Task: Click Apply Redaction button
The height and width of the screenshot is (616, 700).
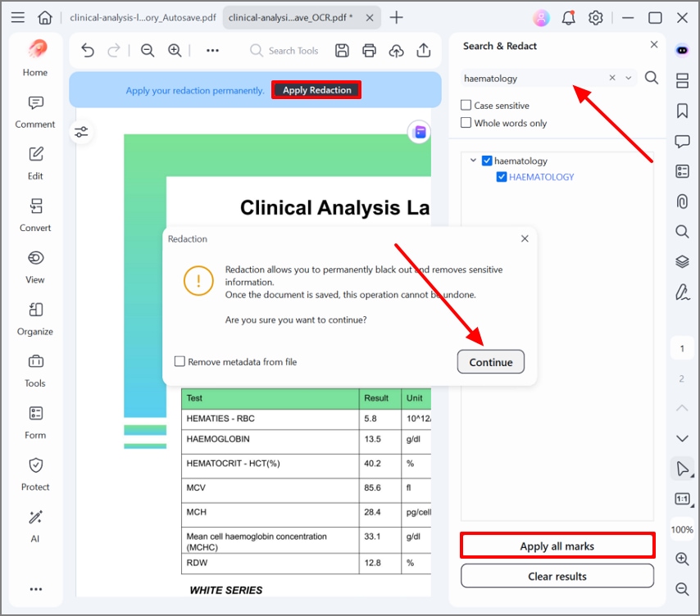Action: tap(316, 90)
